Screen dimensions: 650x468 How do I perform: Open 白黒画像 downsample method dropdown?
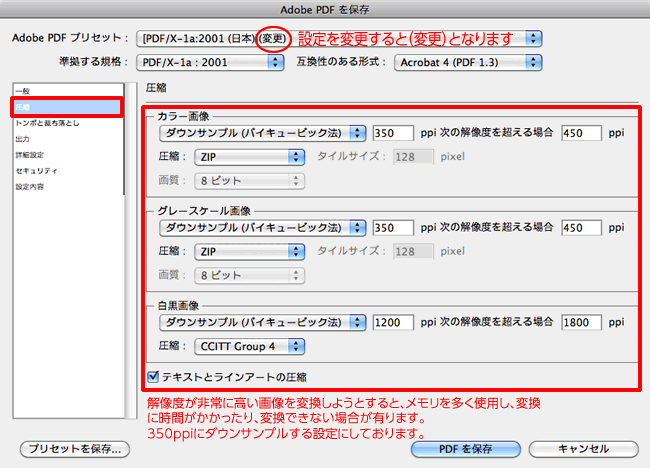[262, 322]
